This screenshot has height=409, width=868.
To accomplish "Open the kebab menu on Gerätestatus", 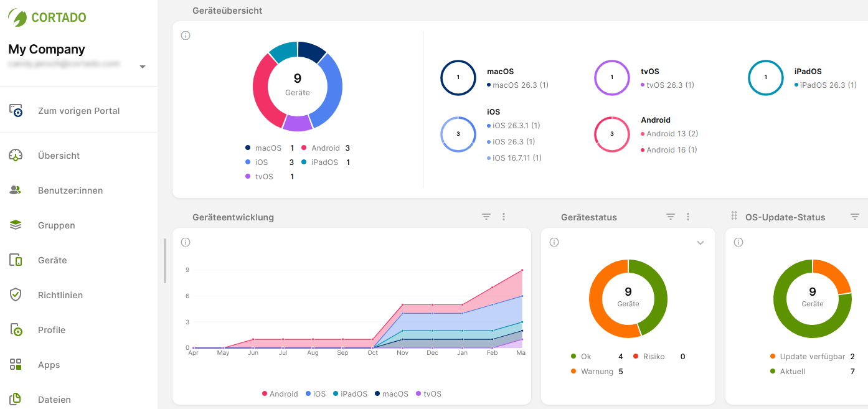I will [688, 216].
